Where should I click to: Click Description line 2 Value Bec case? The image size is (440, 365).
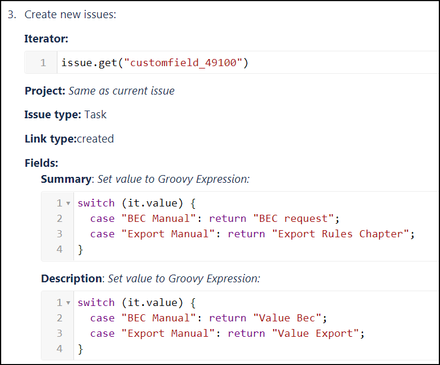(x=208, y=318)
